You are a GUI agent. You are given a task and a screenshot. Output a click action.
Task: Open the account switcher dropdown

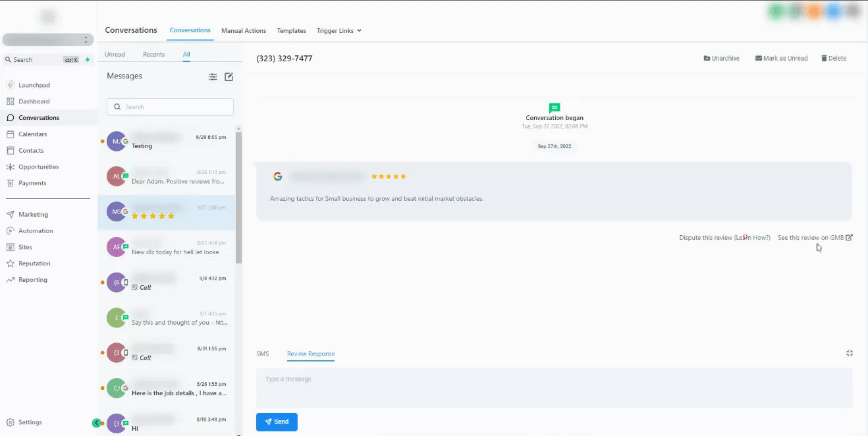[x=47, y=40]
